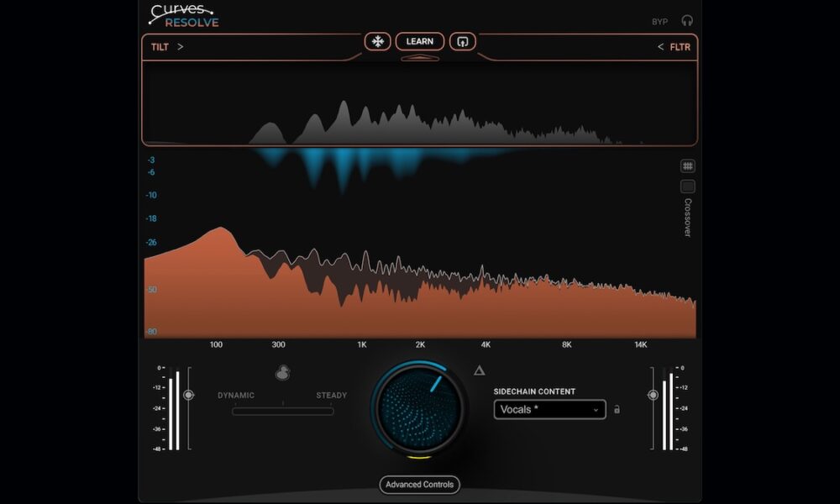Select the TILT label on the left
This screenshot has height=504, width=840.
(159, 47)
